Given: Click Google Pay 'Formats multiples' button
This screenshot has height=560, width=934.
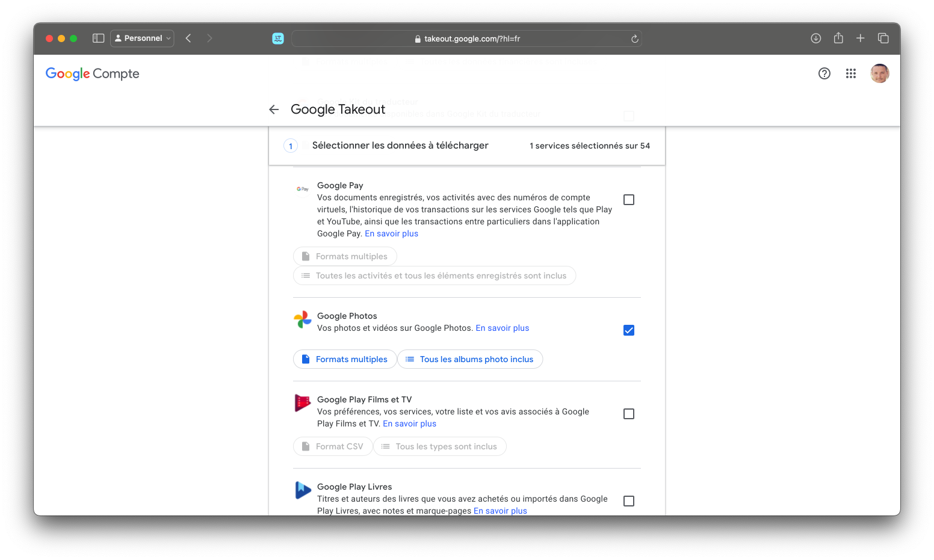Looking at the screenshot, I should [x=345, y=256].
